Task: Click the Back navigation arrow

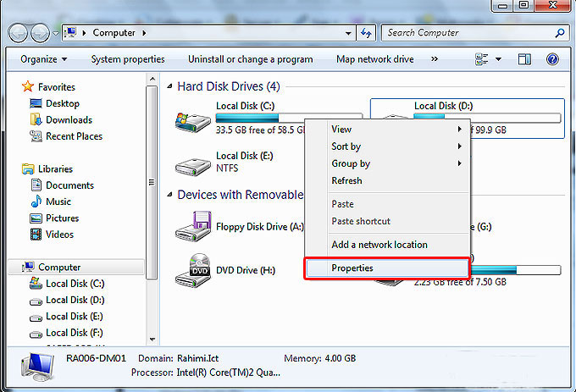Action: pos(19,33)
